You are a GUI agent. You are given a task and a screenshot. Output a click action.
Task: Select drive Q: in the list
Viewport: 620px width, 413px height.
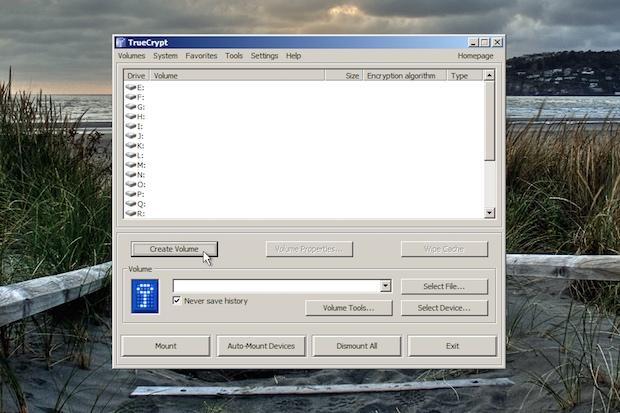[136, 204]
